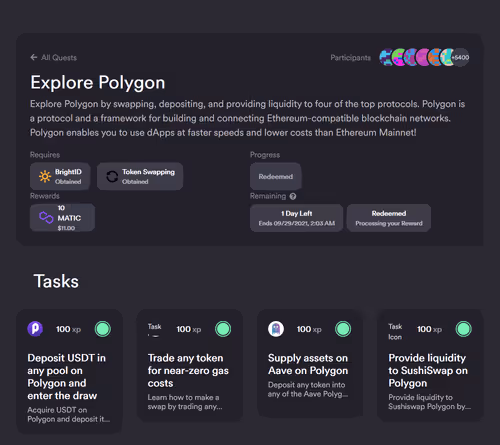Click the Redeemed Processing your Reward button
This screenshot has height=445, width=500.
tap(389, 218)
